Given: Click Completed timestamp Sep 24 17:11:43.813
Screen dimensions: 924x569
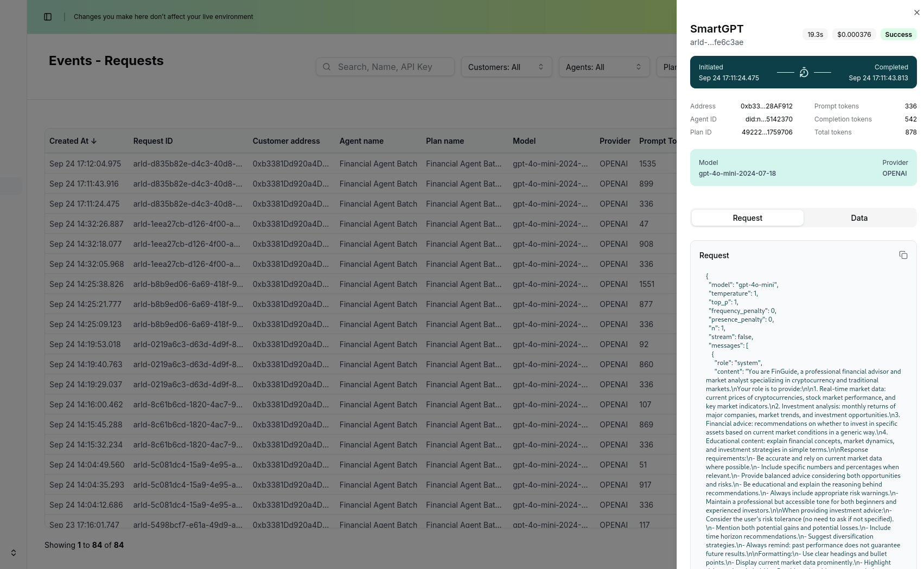Looking at the screenshot, I should (878, 78).
